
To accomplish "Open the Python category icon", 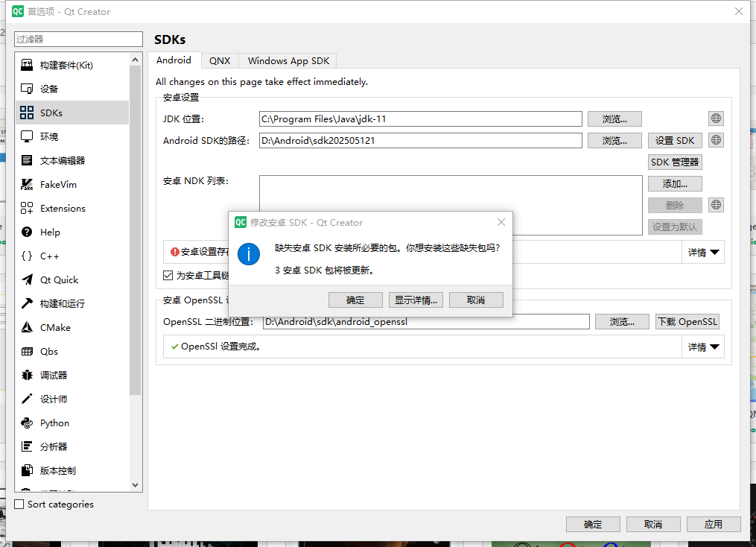I will click(x=27, y=423).
